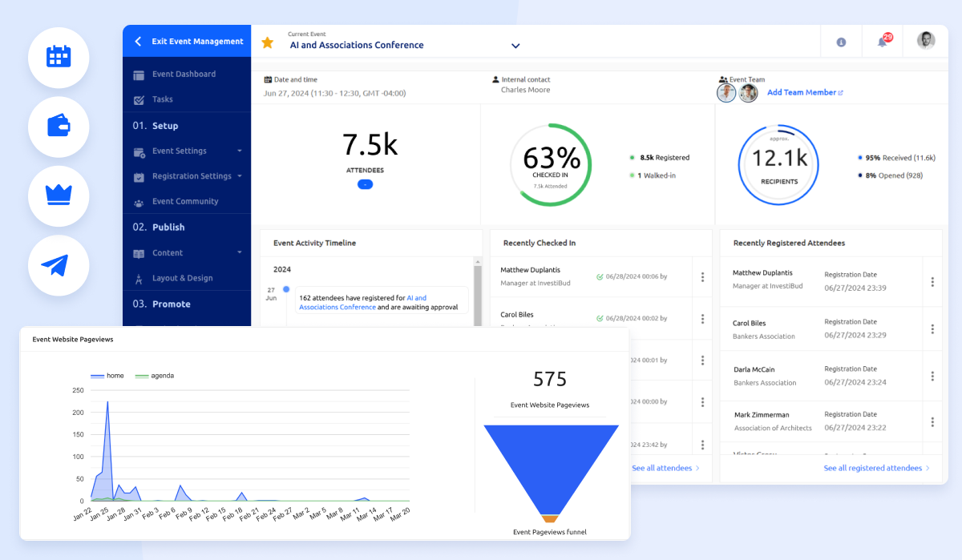Click the wallet icon circle
This screenshot has height=560, width=962.
[x=59, y=127]
